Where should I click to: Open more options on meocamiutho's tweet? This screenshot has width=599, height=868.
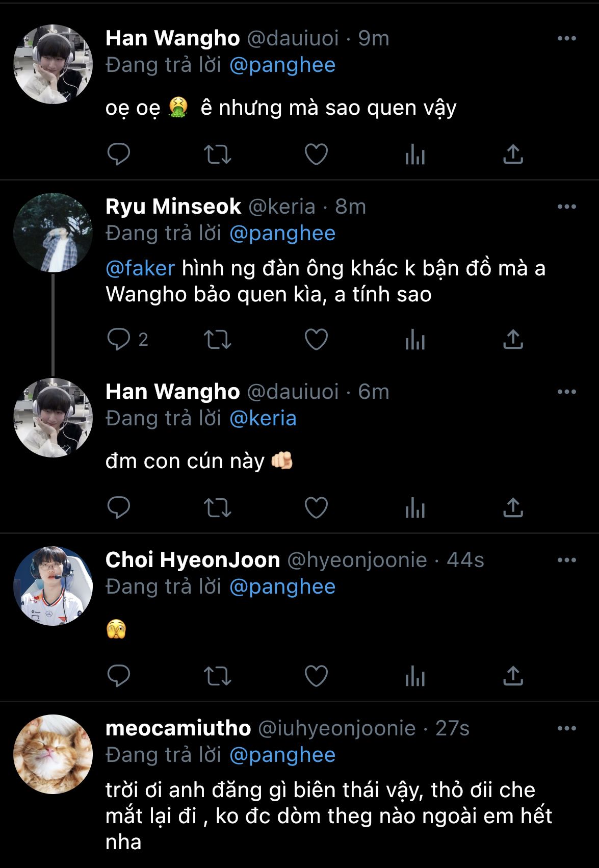pyautogui.click(x=566, y=728)
